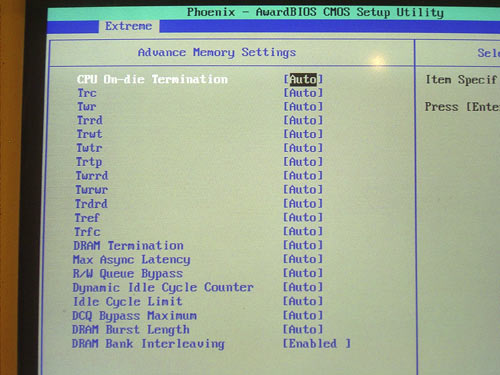Image resolution: width=500 pixels, height=375 pixels.
Task: Select the Trtp setting label
Action: 89,162
